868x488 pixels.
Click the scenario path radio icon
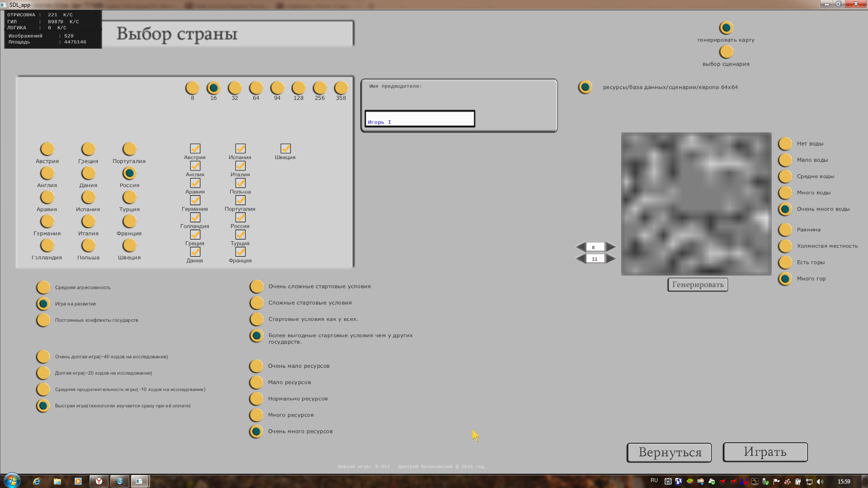585,87
